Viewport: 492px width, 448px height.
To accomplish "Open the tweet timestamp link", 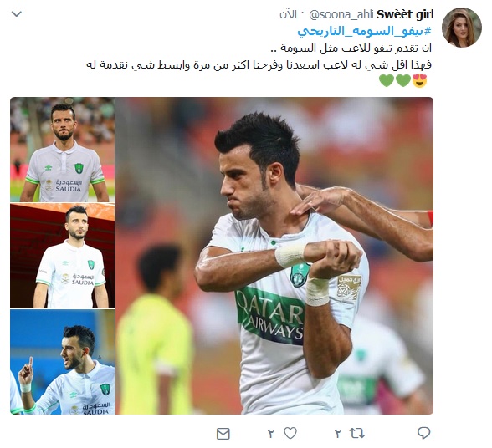I will pyautogui.click(x=288, y=14).
